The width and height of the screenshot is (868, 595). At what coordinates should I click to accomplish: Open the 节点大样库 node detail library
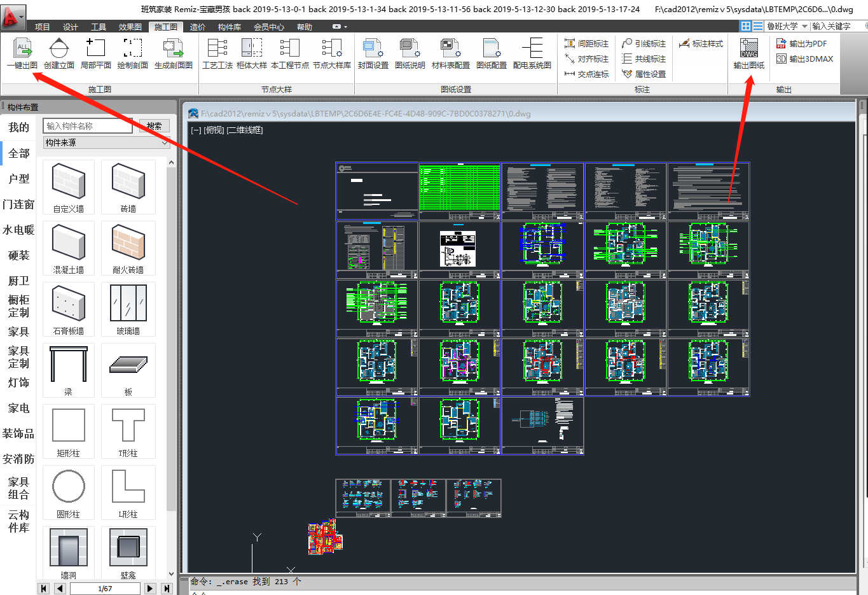[x=332, y=53]
